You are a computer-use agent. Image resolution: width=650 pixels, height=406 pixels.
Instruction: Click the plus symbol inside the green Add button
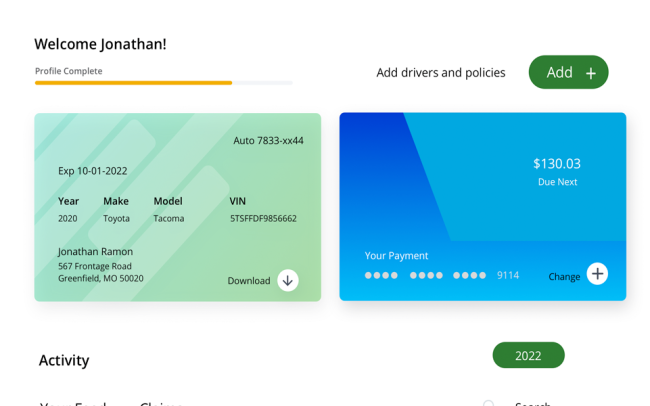[591, 73]
